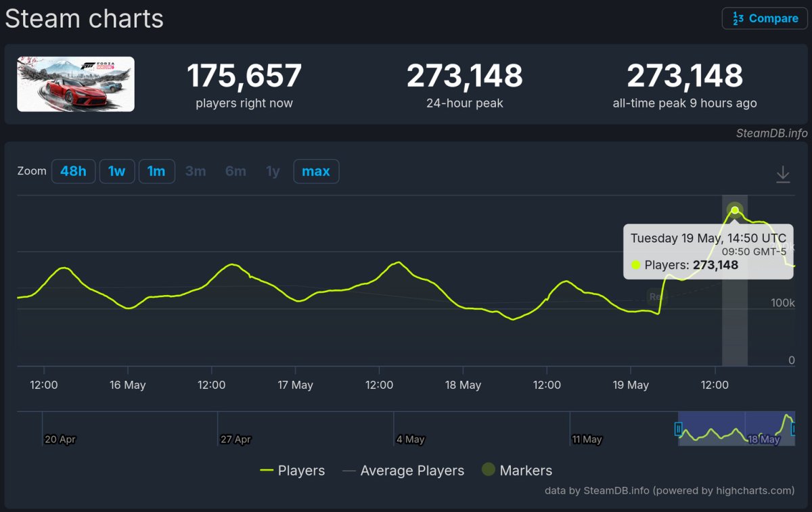The image size is (812, 512).
Task: Select the 1y zoom option
Action: point(273,171)
